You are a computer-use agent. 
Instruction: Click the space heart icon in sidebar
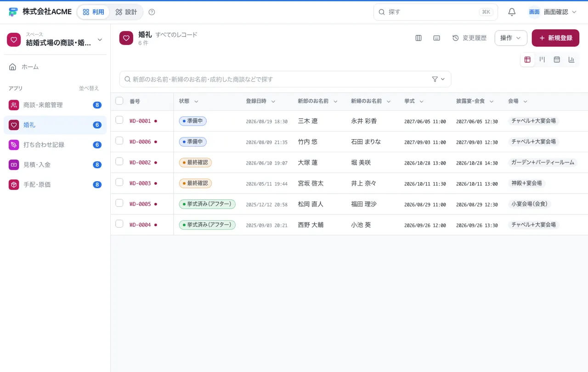(x=14, y=40)
